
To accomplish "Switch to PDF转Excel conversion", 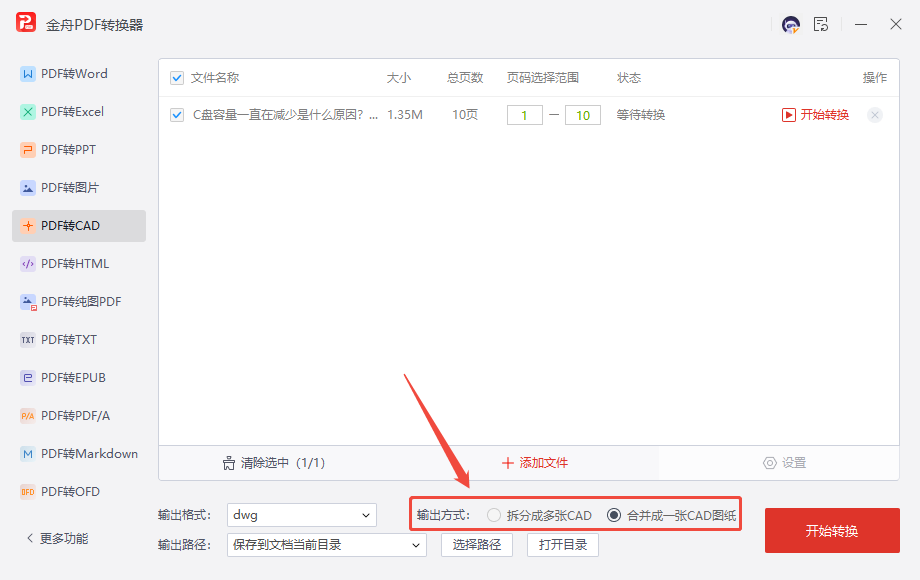I will (x=79, y=112).
